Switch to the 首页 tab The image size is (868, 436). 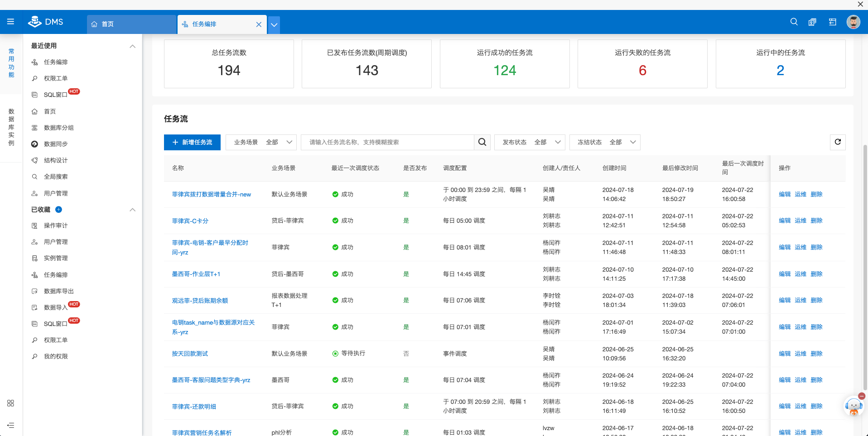pos(131,24)
